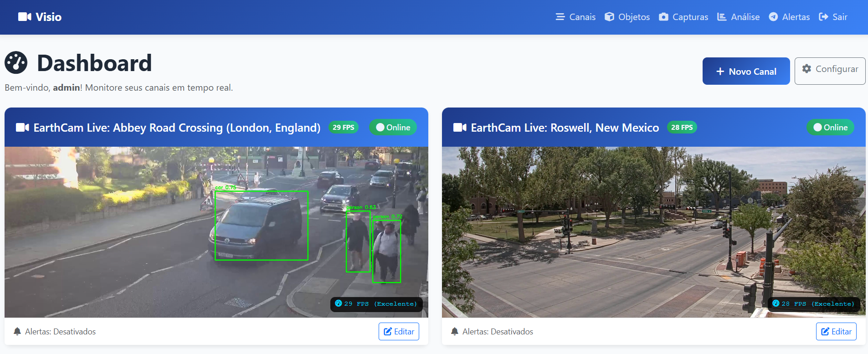Screen dimensions: 868x354
Task: Click the Abbey Road Crossing channel title
Action: (177, 128)
